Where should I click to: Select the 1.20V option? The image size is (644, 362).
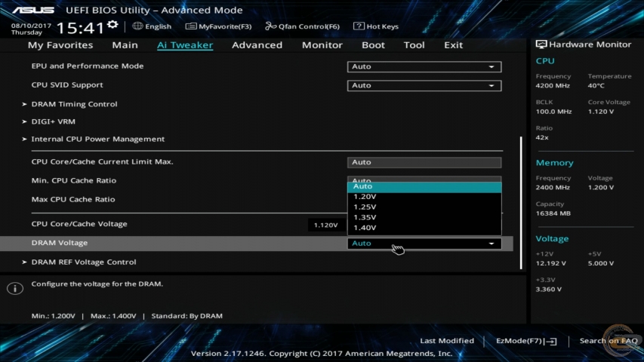[424, 197]
